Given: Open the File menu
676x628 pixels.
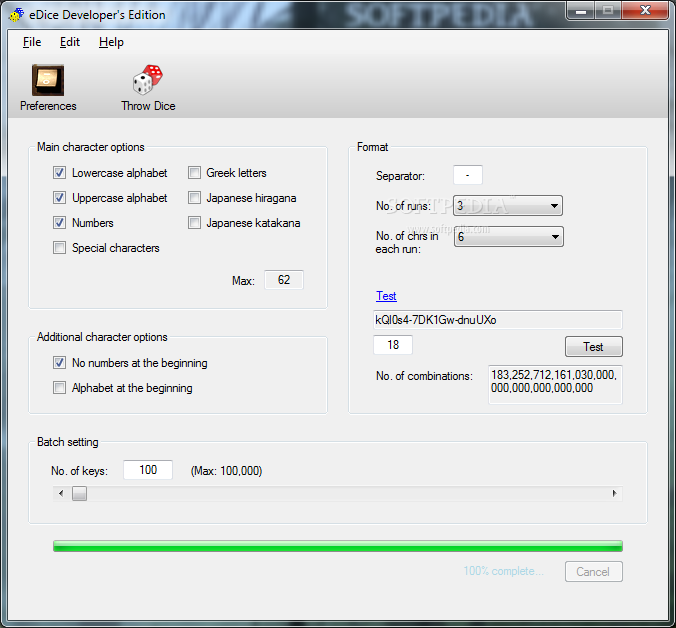Looking at the screenshot, I should click(32, 42).
